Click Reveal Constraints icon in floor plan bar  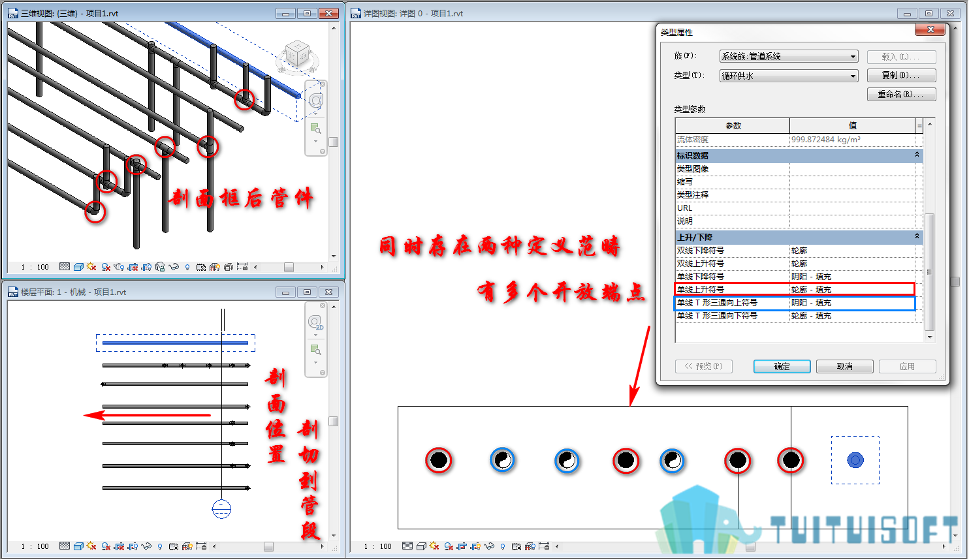click(x=201, y=546)
